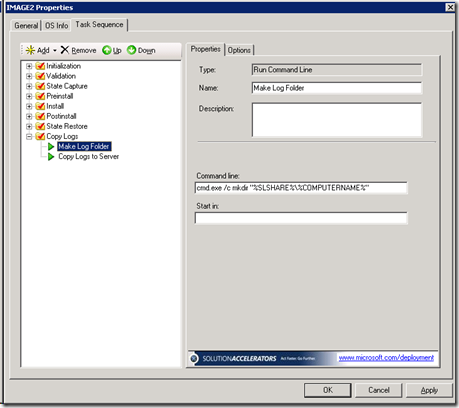
Task: Confirm with the OK button
Action: coord(328,390)
